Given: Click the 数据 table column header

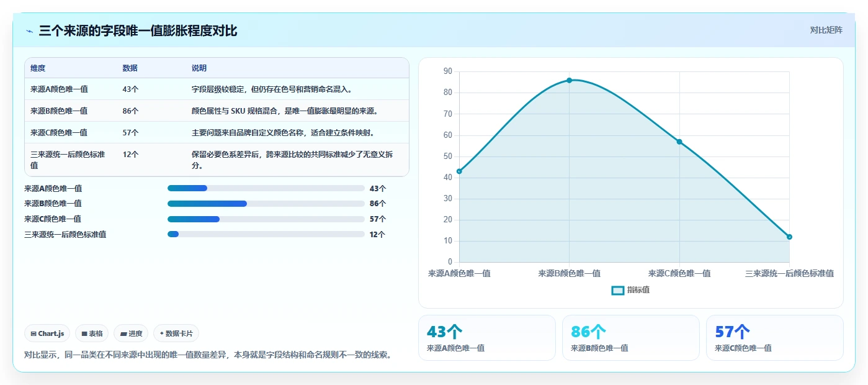Looking at the screenshot, I should point(151,68).
